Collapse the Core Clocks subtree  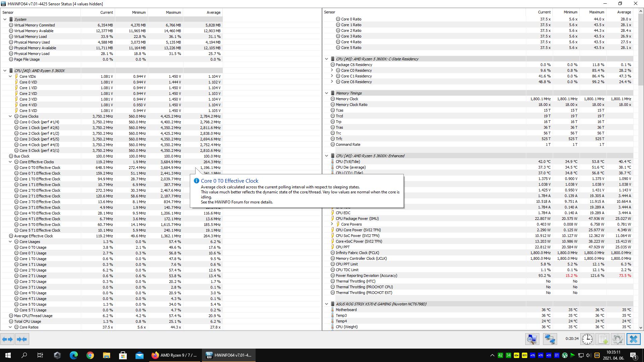coord(10,116)
